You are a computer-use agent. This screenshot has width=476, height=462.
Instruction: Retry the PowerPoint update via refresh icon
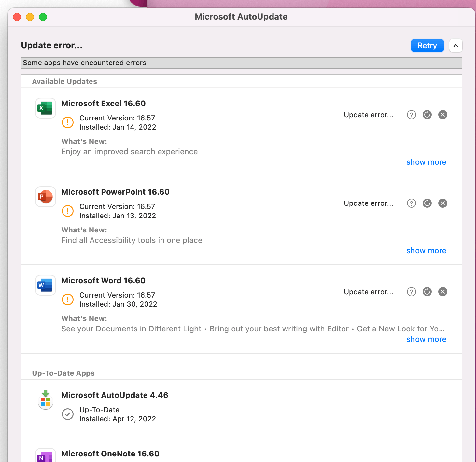coord(427,203)
